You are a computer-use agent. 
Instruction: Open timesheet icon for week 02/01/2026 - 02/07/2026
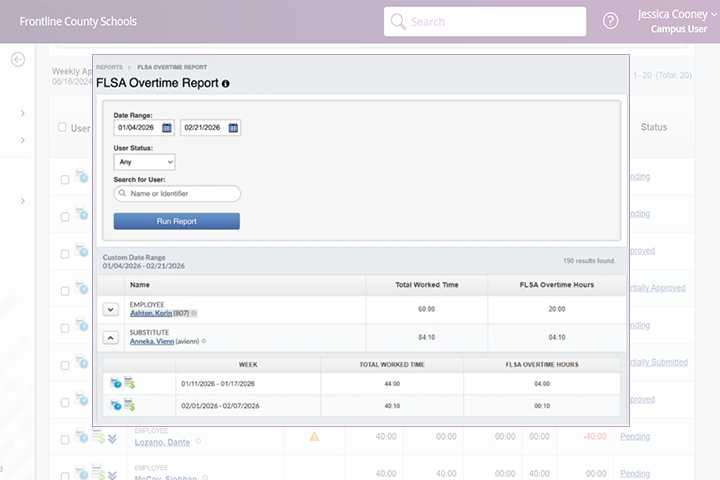click(x=115, y=405)
